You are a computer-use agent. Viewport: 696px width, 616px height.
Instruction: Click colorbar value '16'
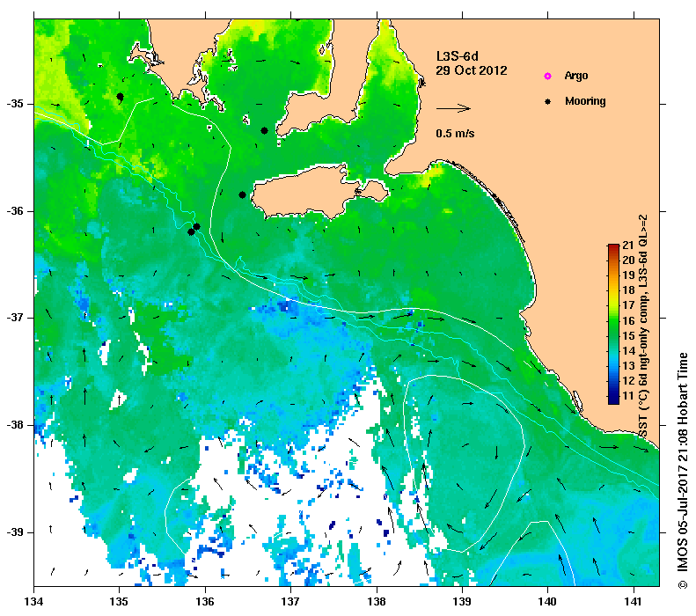point(628,320)
